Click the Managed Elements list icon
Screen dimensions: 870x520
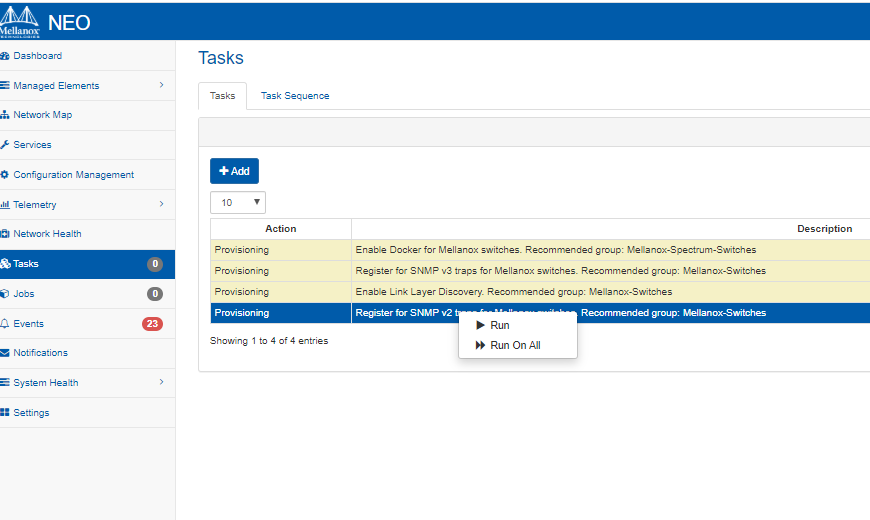click(5, 85)
